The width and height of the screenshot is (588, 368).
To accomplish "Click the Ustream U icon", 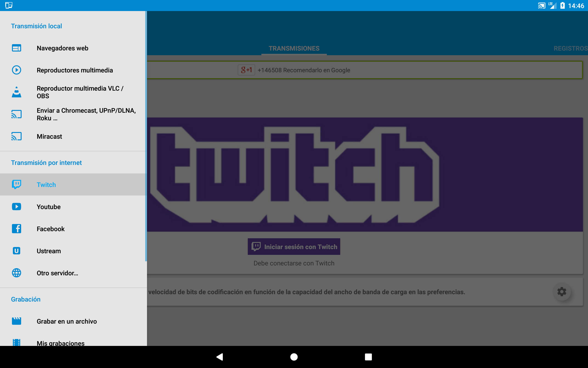I will pos(17,251).
